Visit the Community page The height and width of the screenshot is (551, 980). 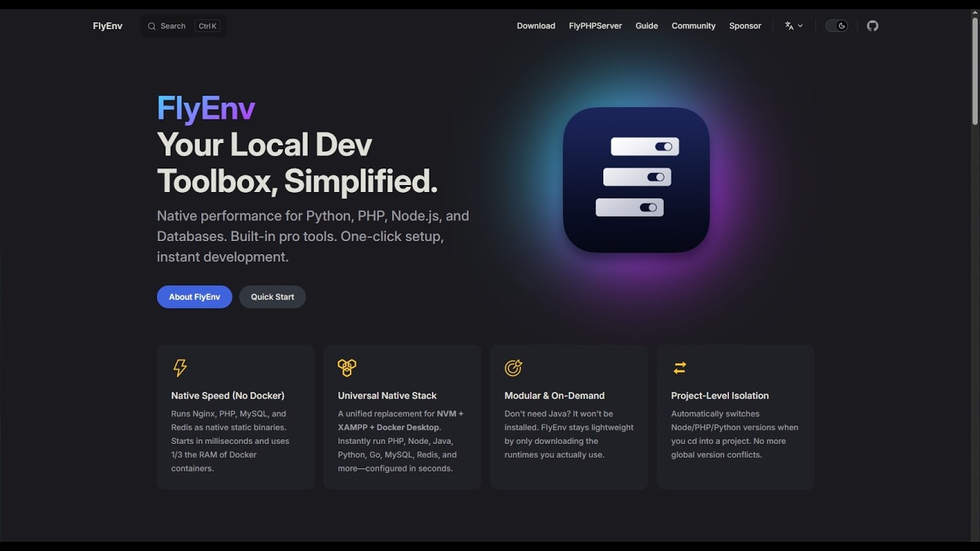[694, 26]
